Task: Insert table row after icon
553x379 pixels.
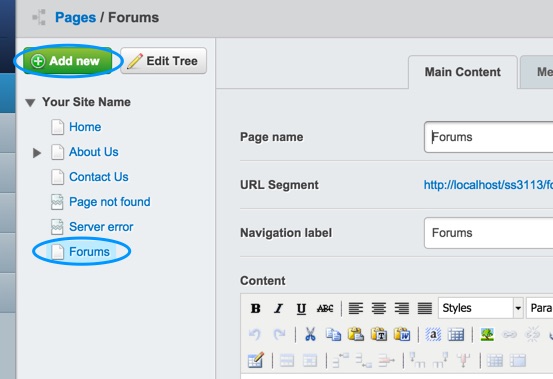Action: tap(364, 360)
